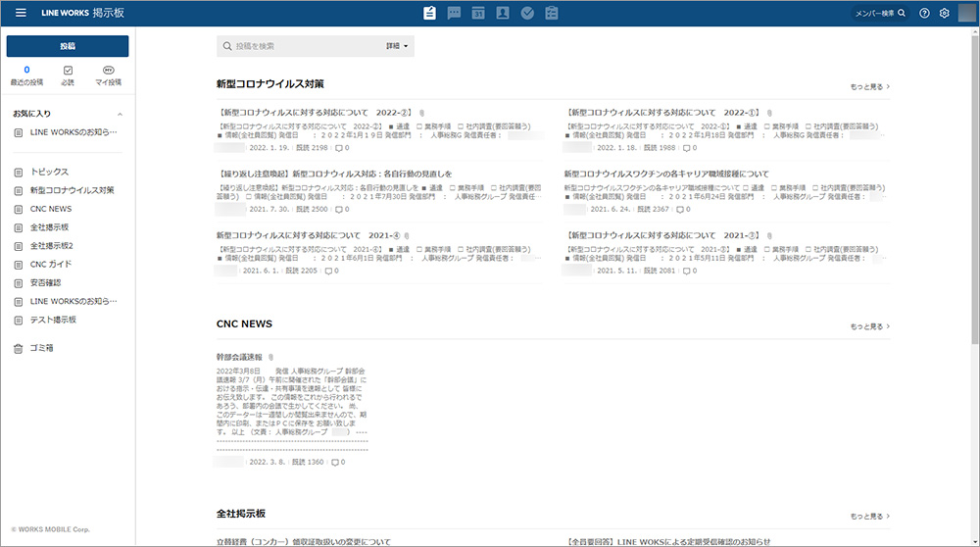This screenshot has width=980, height=547.
Task: Click もっと見る for 新型コロナウイルス対策
Action: (869, 86)
